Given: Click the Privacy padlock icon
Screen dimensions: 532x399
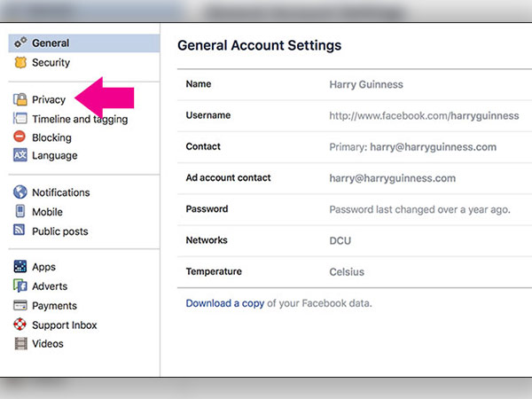Looking at the screenshot, I should coord(20,100).
